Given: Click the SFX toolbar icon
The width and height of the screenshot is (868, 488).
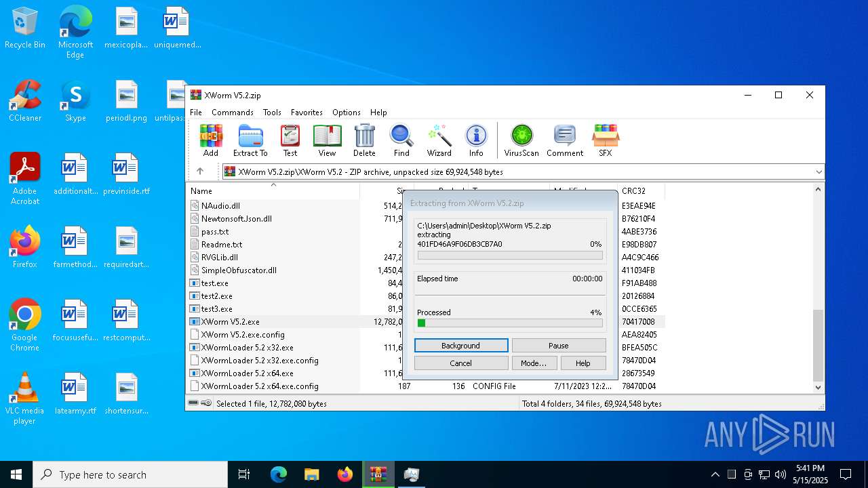Looking at the screenshot, I should click(606, 141).
